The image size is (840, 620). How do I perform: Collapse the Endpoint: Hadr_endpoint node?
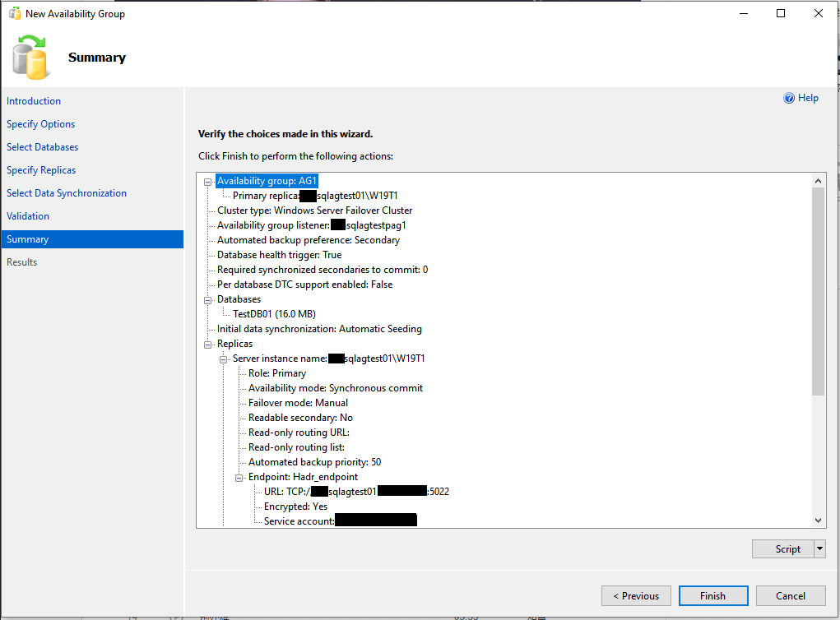[239, 478]
